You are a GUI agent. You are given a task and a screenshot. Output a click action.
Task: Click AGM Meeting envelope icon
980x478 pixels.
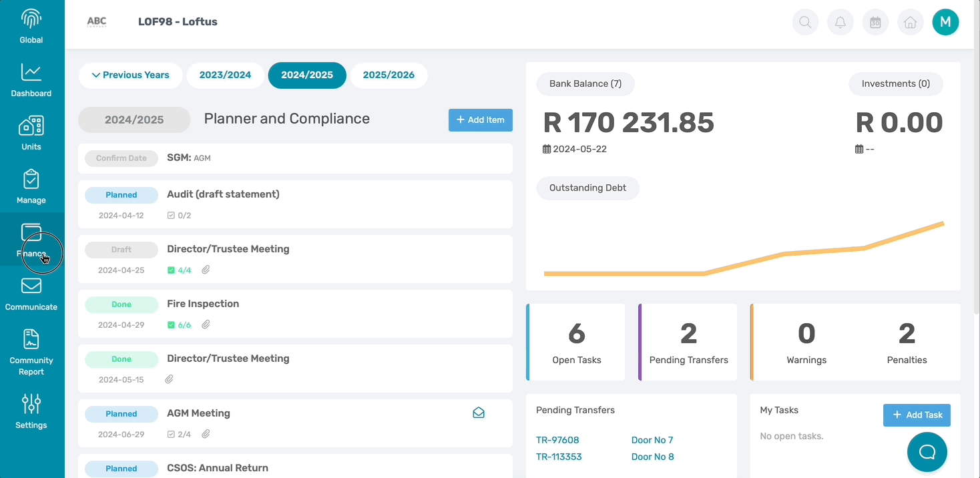click(479, 413)
